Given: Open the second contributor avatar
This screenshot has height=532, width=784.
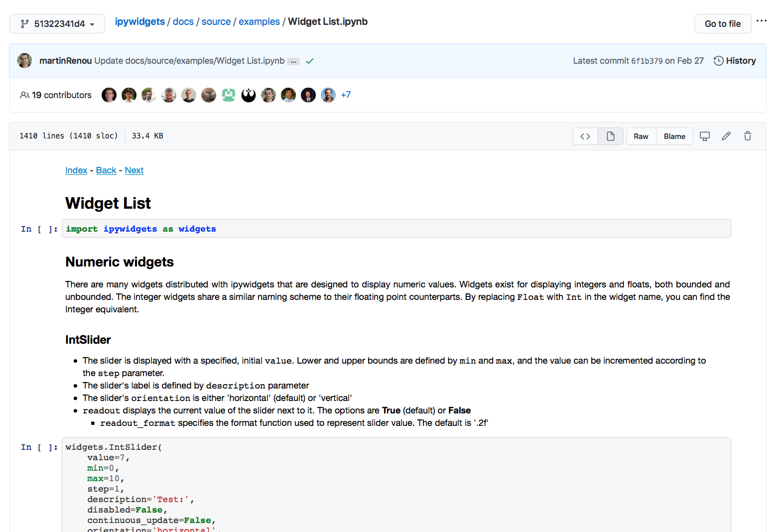Looking at the screenshot, I should click(129, 95).
